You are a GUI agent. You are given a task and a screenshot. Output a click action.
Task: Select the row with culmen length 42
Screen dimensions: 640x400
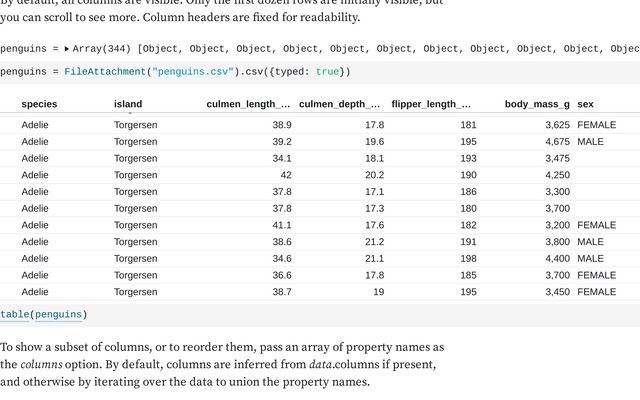click(320, 175)
